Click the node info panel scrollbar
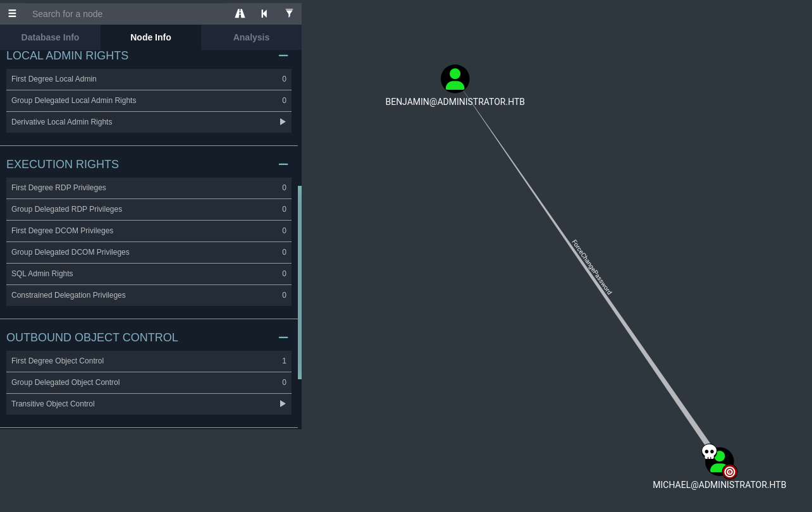Viewport: 812px width, 512px height. pos(300,282)
